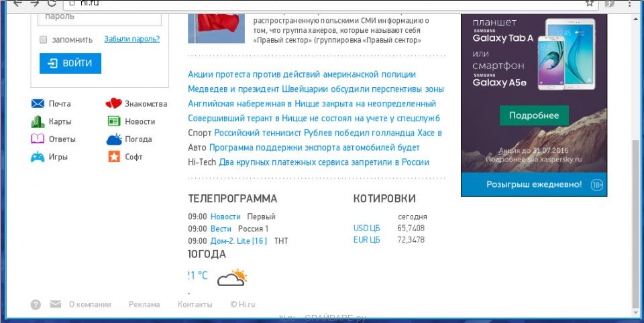644x323 pixels.
Task: Bookmark page with the star icon
Action: coord(590,3)
